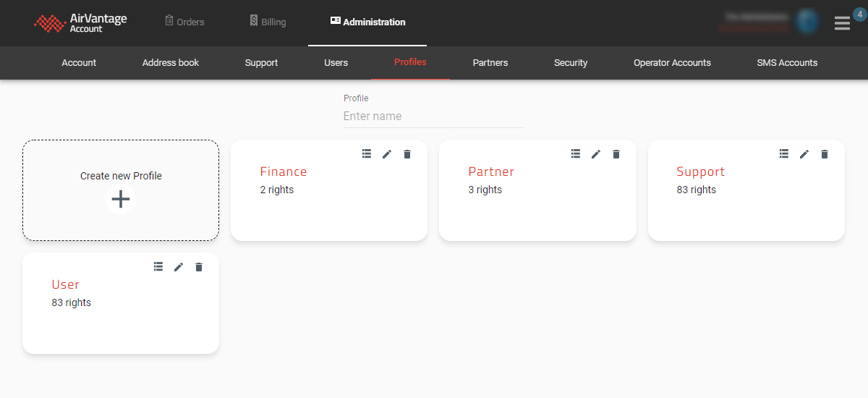
Task: Edit the User profile using pencil icon
Action: click(x=179, y=267)
